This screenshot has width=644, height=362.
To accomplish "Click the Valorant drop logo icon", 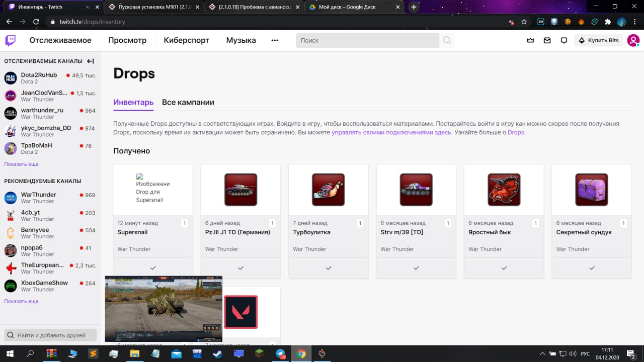I will [x=240, y=312].
